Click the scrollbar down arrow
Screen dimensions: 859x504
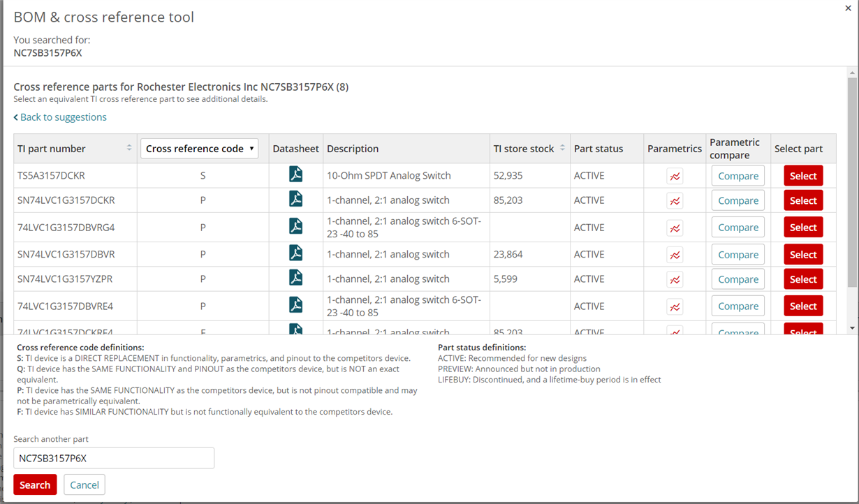point(852,327)
